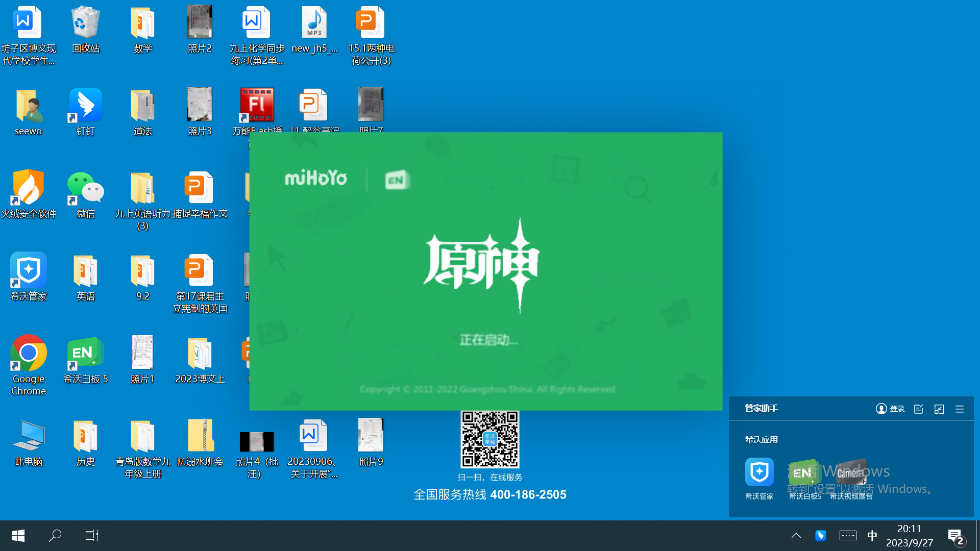Click the EN logo on the splash screen
This screenshot has width=980, height=551.
pos(397,180)
